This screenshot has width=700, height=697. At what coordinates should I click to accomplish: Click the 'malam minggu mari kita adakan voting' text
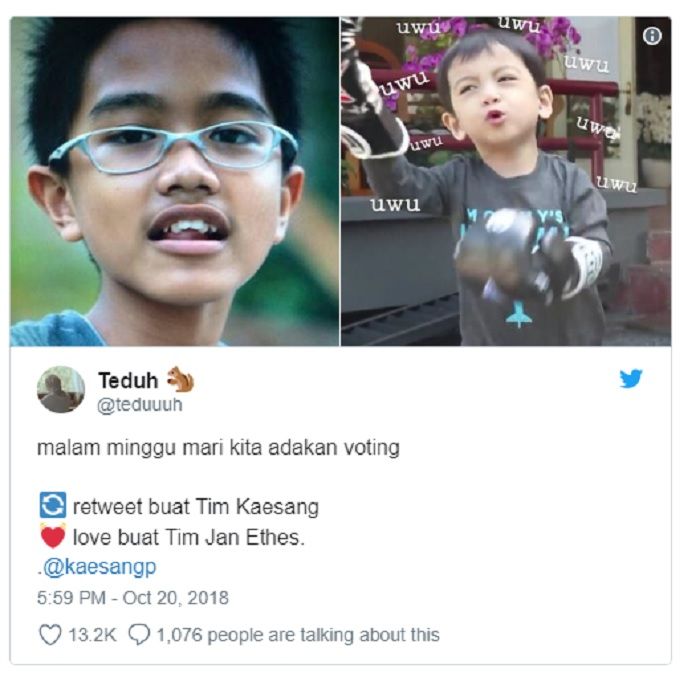pyautogui.click(x=218, y=448)
